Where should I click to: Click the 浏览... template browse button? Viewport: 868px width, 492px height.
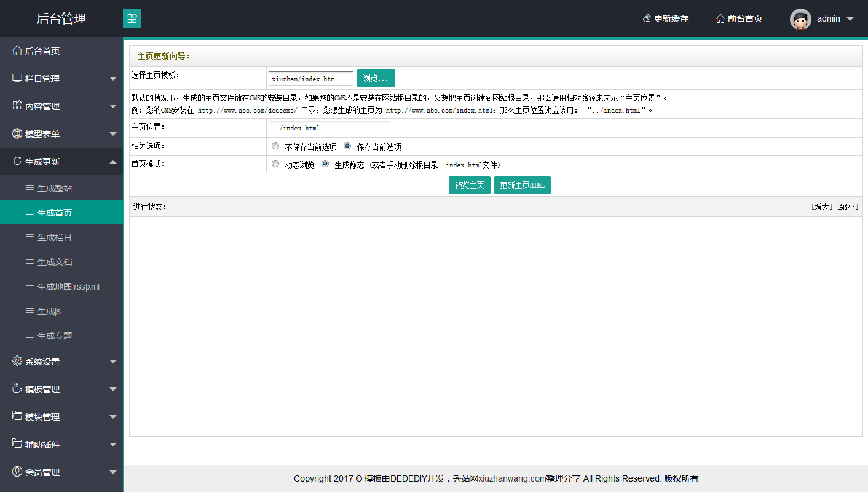click(376, 78)
